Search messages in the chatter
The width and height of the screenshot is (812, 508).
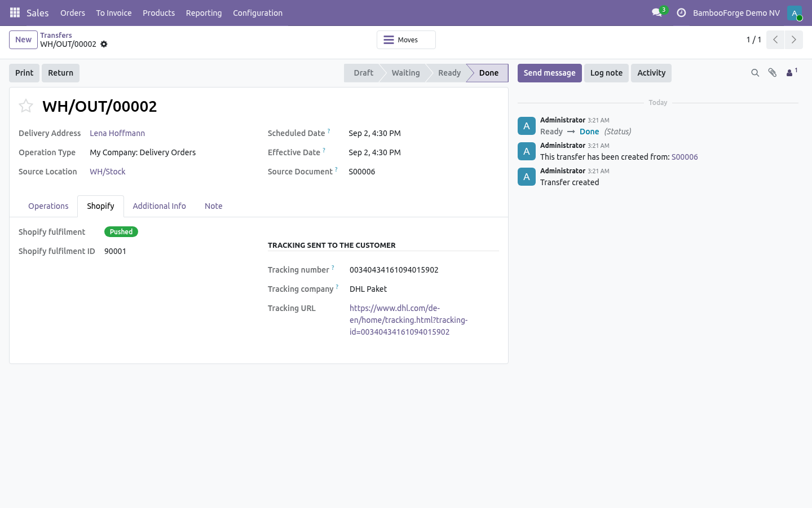coord(755,73)
